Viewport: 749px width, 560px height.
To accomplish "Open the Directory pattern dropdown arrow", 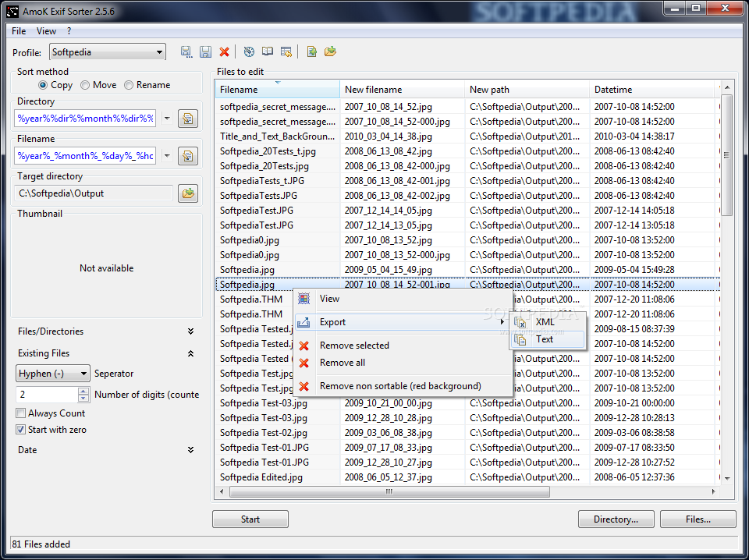I will [167, 119].
